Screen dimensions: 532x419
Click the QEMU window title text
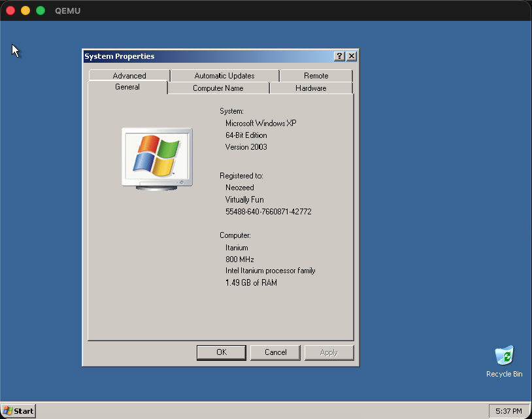(x=68, y=11)
